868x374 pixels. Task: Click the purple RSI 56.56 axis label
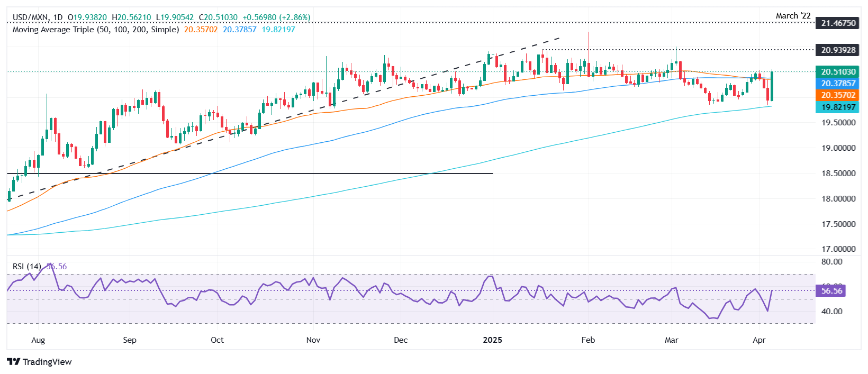[831, 290]
